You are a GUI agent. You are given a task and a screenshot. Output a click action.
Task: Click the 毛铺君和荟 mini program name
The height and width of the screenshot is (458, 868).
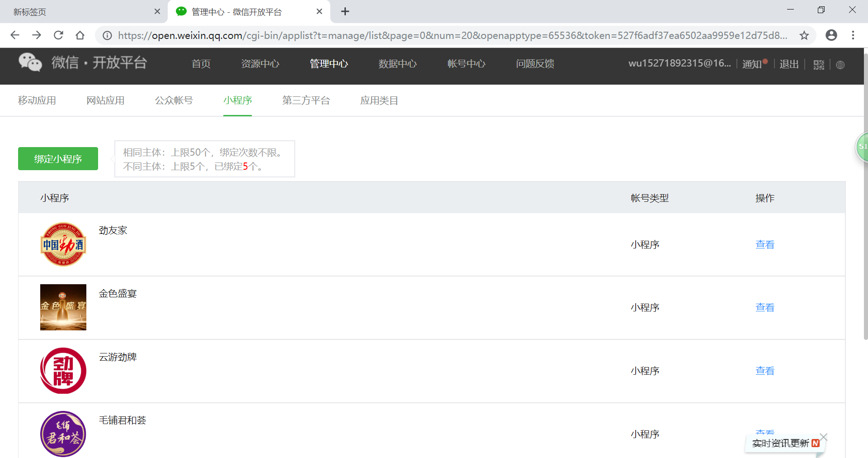point(123,420)
